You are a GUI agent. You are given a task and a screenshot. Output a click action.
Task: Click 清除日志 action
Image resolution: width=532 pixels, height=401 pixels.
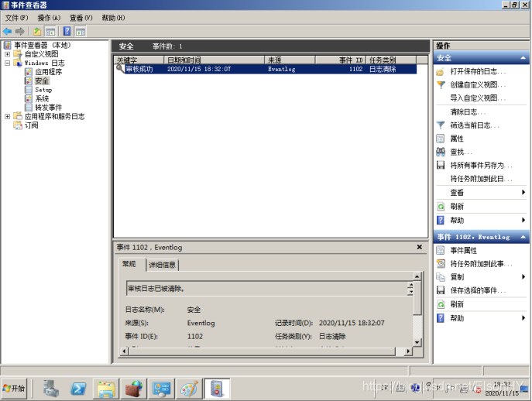click(x=469, y=111)
